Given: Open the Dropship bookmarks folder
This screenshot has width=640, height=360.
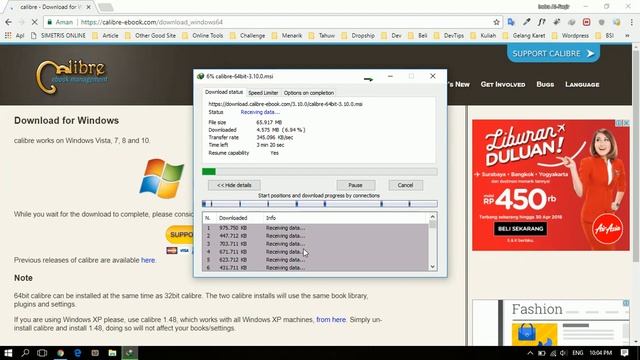Looking at the screenshot, I should (358, 36).
